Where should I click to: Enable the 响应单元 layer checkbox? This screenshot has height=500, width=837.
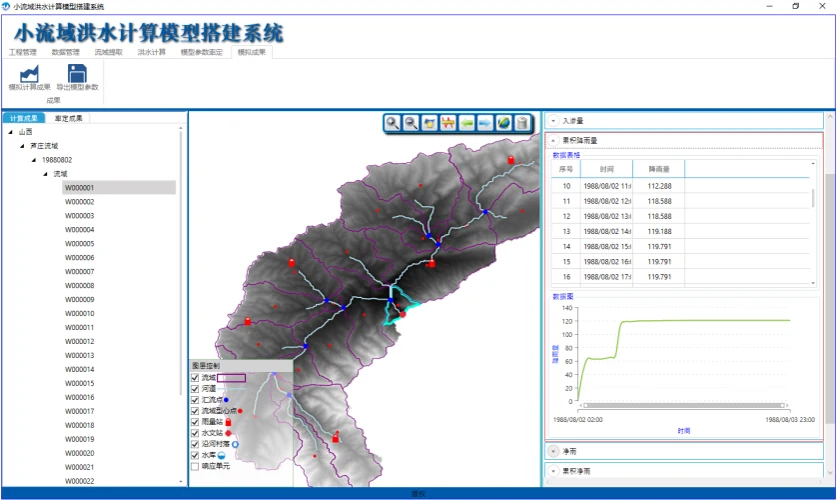point(195,466)
